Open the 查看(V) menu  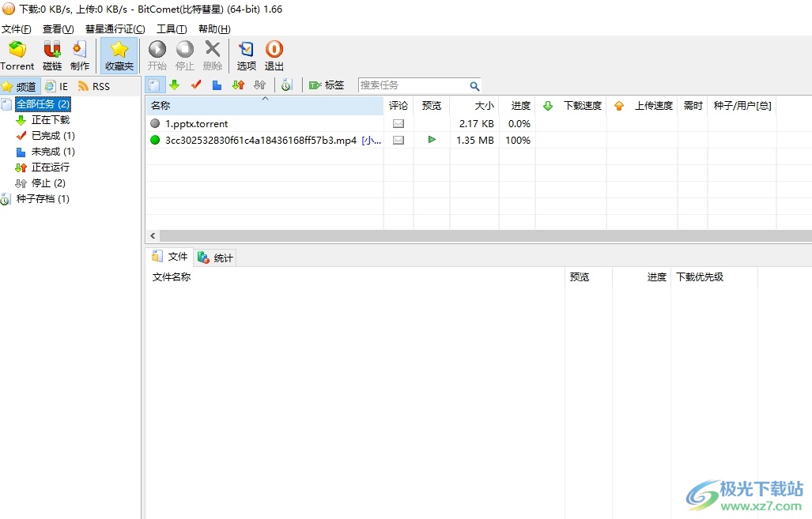pos(58,29)
